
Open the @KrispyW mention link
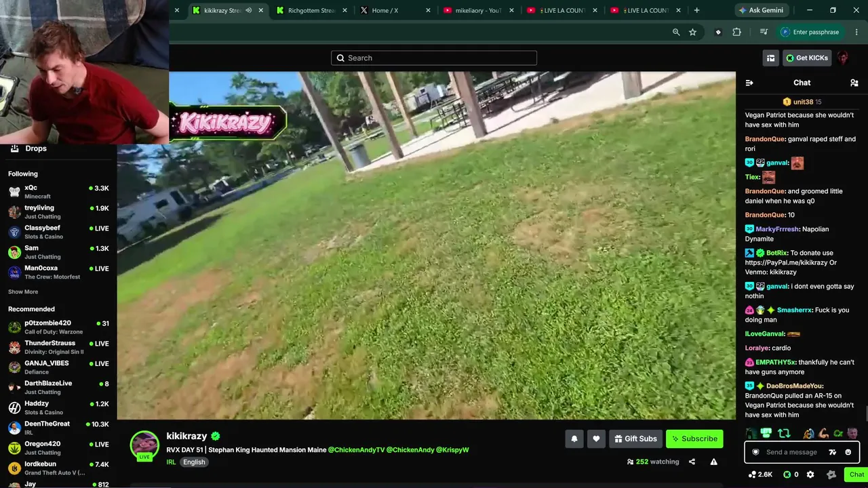point(452,450)
